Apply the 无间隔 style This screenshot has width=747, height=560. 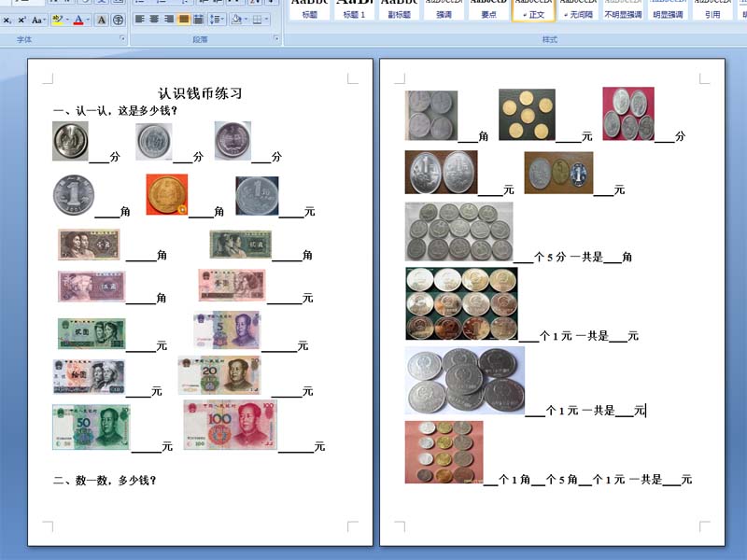[x=578, y=9]
